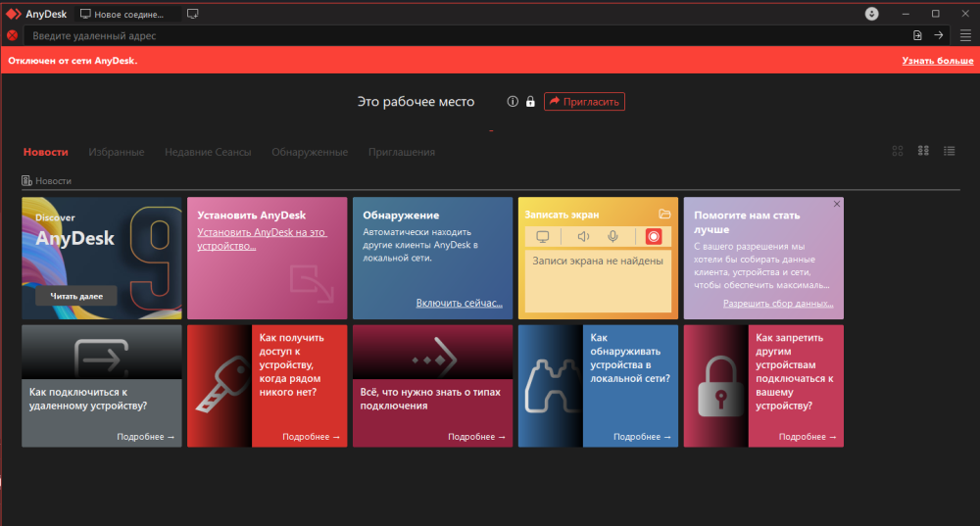Toggle microphone in screen recorder
980x526 pixels.
pyautogui.click(x=613, y=237)
